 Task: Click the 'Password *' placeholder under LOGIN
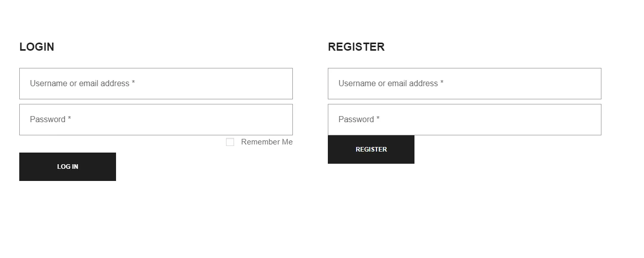tap(50, 119)
